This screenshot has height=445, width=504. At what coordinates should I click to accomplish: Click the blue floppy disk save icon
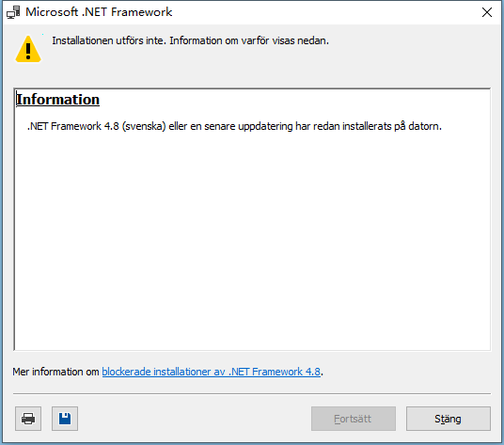tap(65, 419)
